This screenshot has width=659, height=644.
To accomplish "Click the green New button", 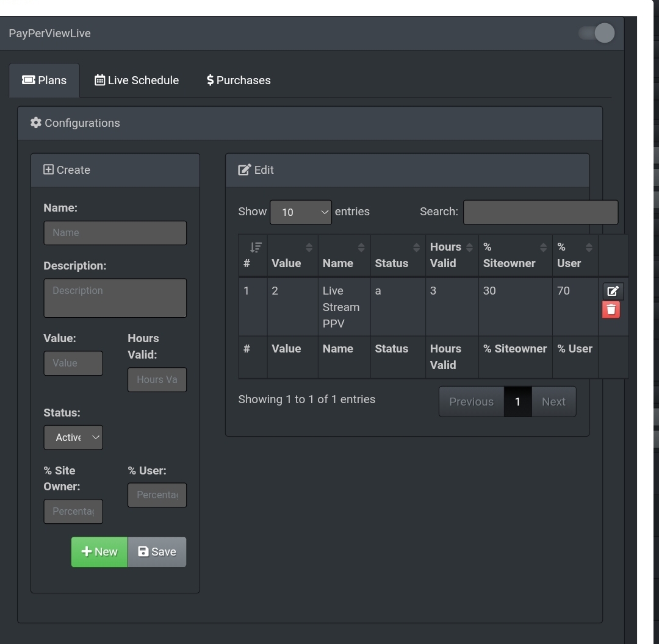I will pyautogui.click(x=99, y=552).
